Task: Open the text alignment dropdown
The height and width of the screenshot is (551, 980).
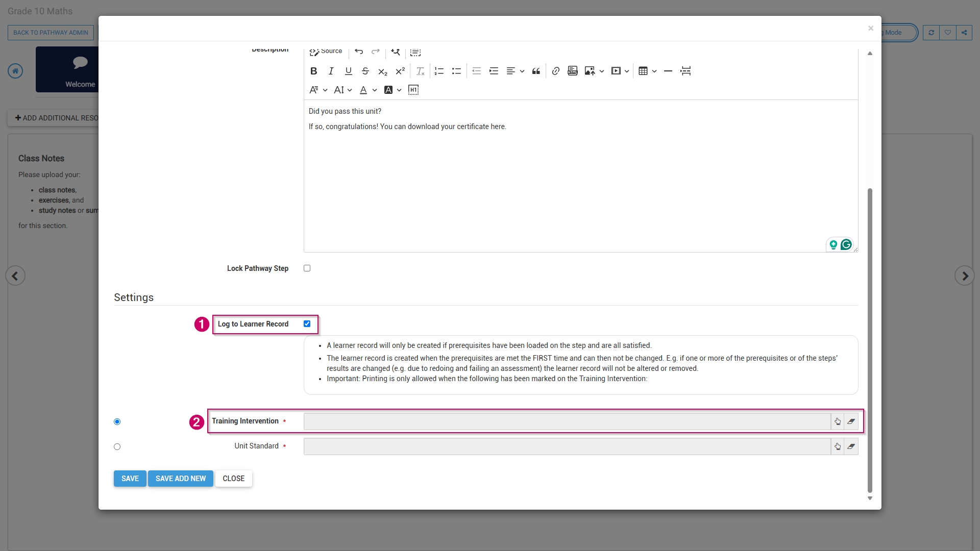Action: [x=515, y=71]
